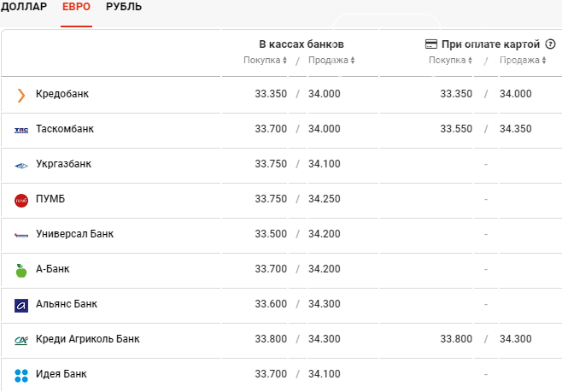Sort by cash desk Продажа column

[x=331, y=61]
